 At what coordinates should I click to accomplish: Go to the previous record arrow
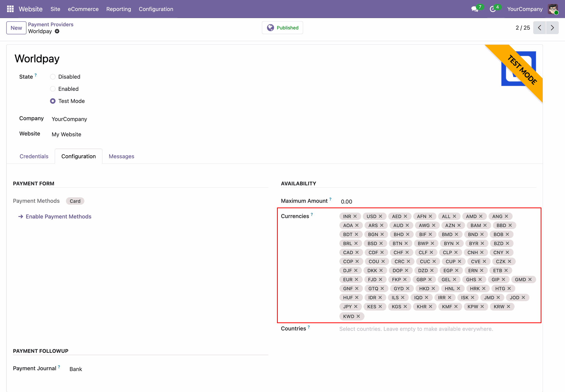(x=539, y=28)
